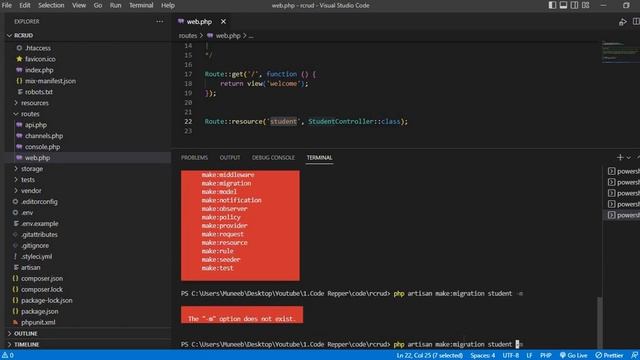Image resolution: width=640 pixels, height=360 pixels.
Task: Switch to the DEBUG CONSOLE tab
Action: 273,158
